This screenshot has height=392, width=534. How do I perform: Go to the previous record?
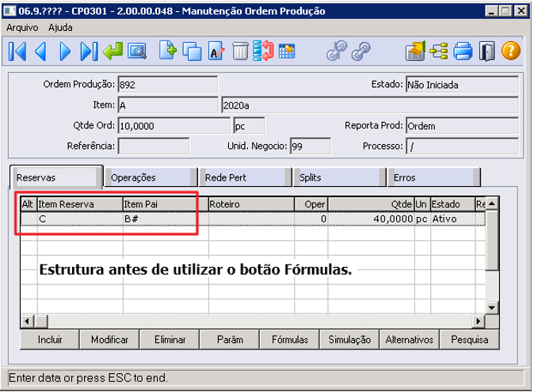pyautogui.click(x=41, y=51)
